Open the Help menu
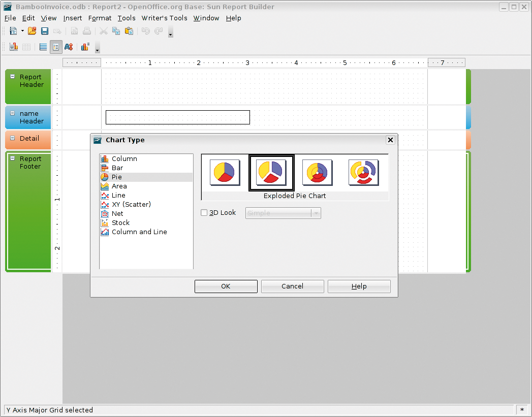Image resolution: width=532 pixels, height=417 pixels. [233, 18]
